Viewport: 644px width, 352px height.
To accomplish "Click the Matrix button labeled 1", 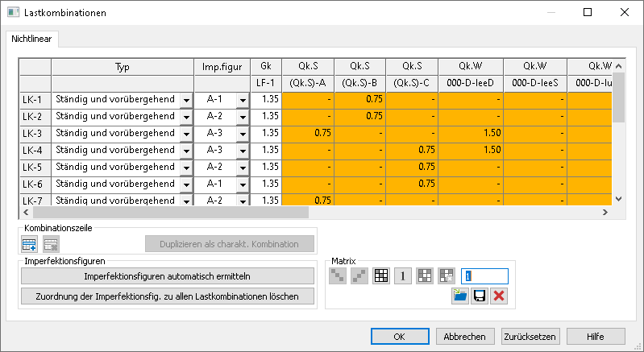I will click(403, 275).
